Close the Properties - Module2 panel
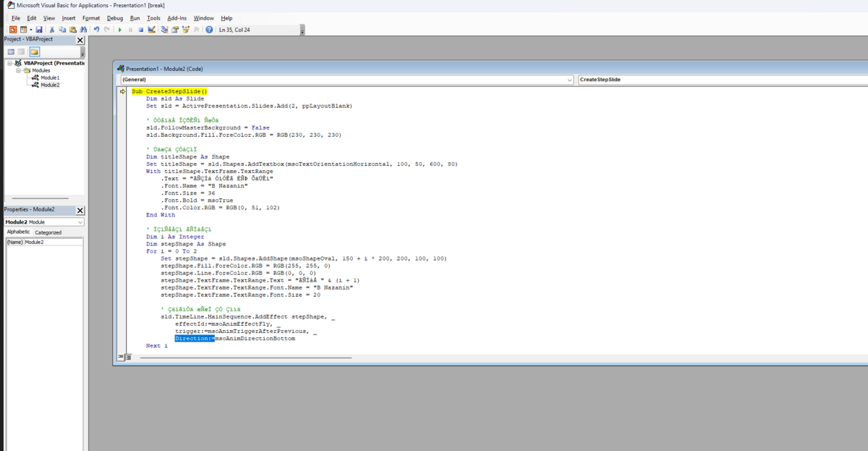 pyautogui.click(x=80, y=210)
